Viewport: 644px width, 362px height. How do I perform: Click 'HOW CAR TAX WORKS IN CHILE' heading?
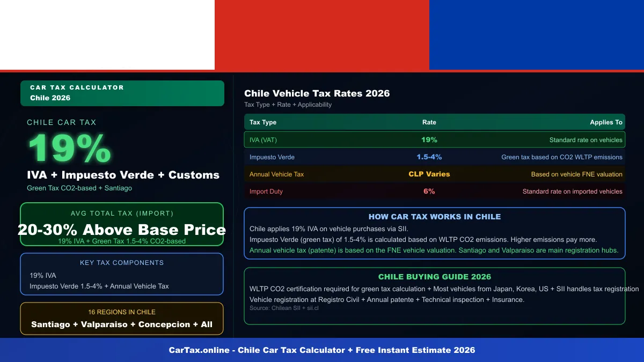point(435,217)
